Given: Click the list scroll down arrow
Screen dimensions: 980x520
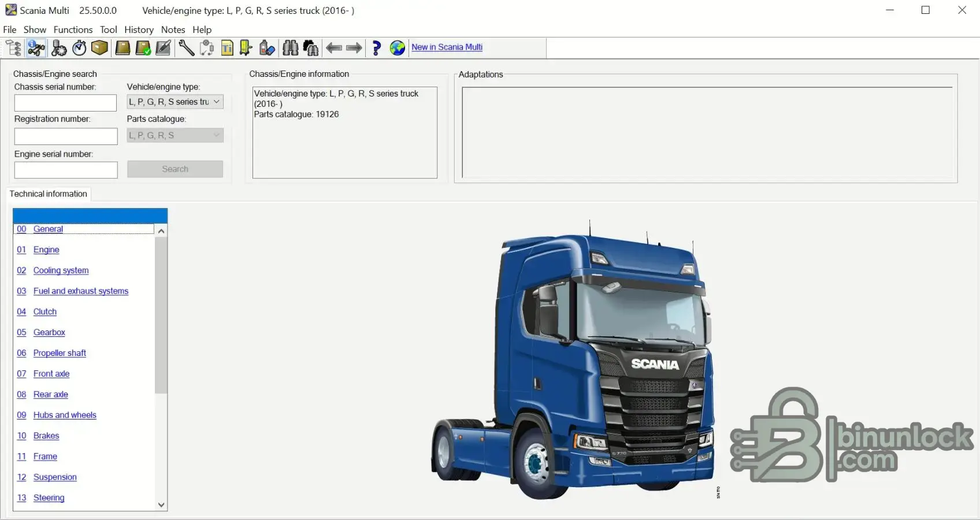Looking at the screenshot, I should point(161,504).
